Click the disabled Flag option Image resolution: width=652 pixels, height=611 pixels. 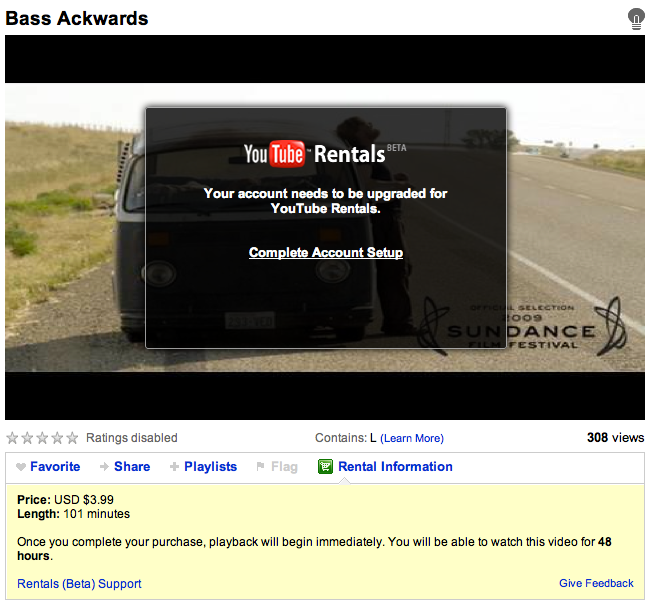(284, 467)
